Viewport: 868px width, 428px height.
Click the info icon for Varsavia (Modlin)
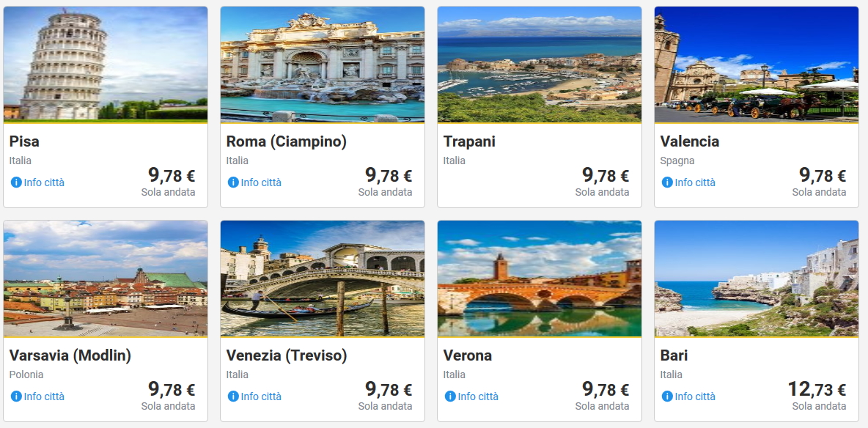tap(16, 396)
